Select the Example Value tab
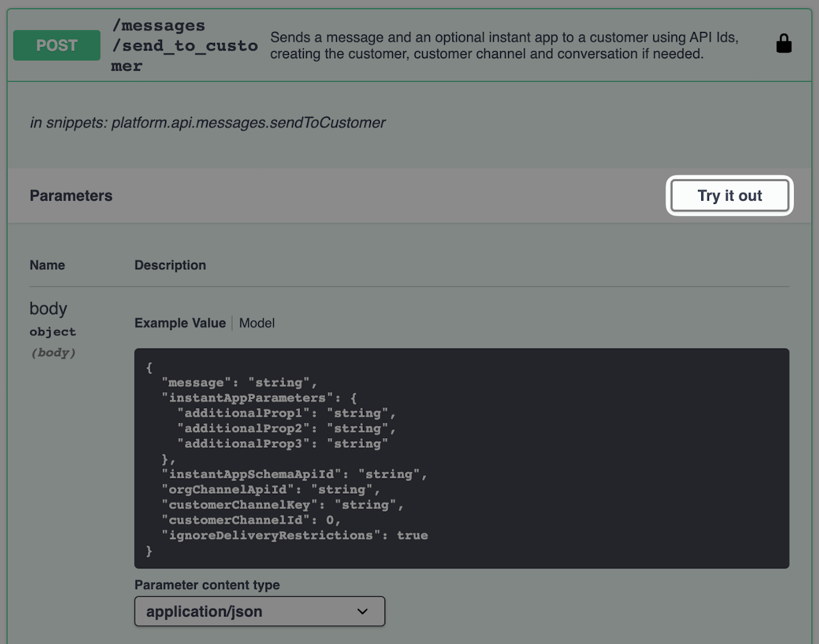819x644 pixels. [180, 323]
